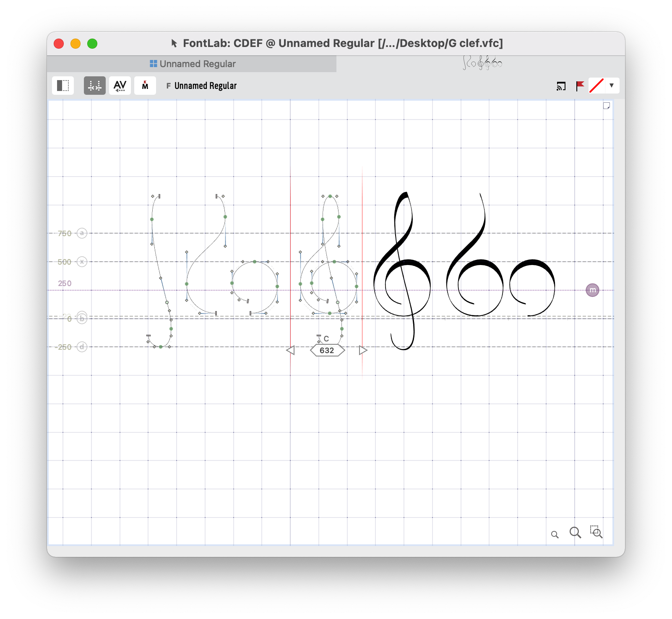The image size is (672, 619).
Task: Click the descender guide marker 'd' at -250
Action: coord(82,347)
